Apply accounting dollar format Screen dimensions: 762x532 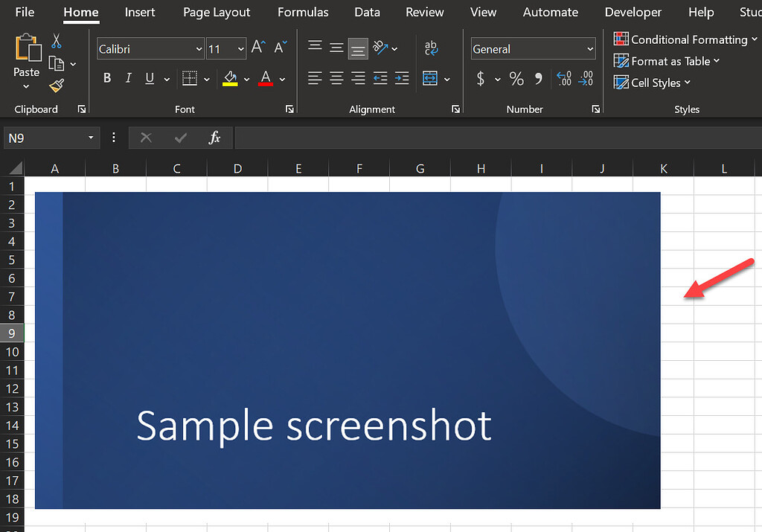tap(481, 78)
